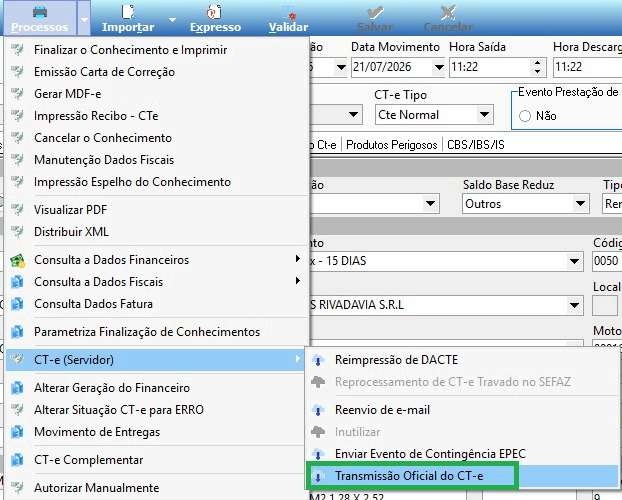Viewport: 622px width, 500px height.
Task: Switch to the CBS/IBS/IS tab
Action: click(x=476, y=145)
